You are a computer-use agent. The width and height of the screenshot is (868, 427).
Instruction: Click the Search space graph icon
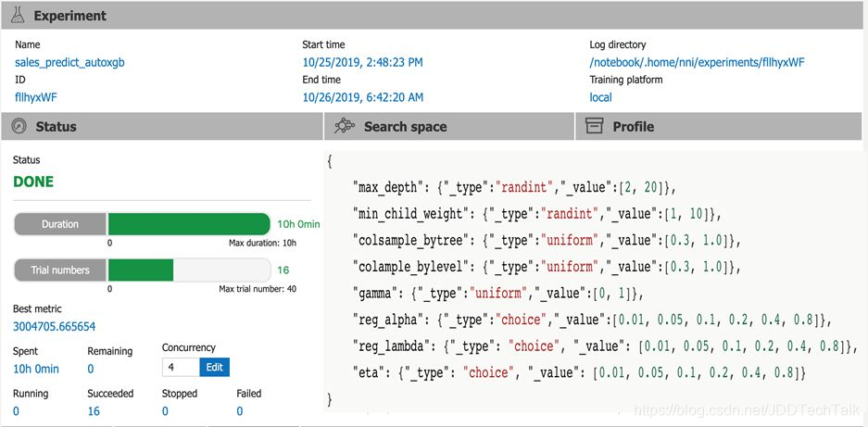(345, 126)
